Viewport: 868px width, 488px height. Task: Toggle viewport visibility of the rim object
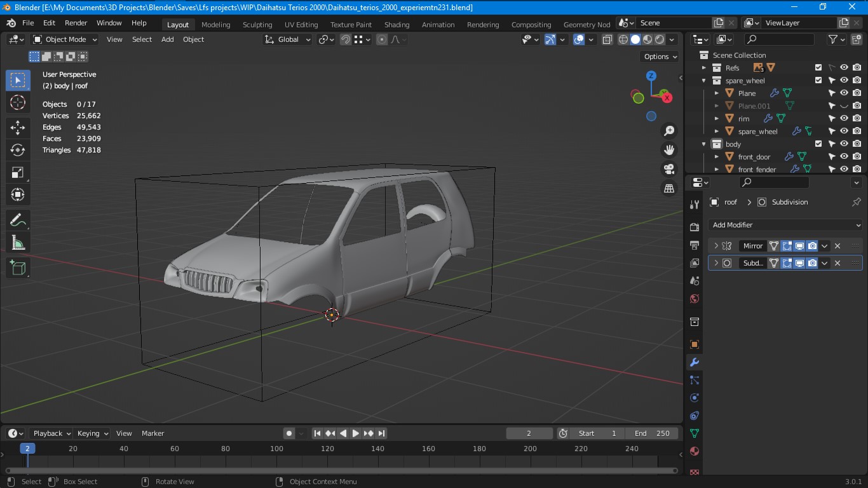point(844,119)
